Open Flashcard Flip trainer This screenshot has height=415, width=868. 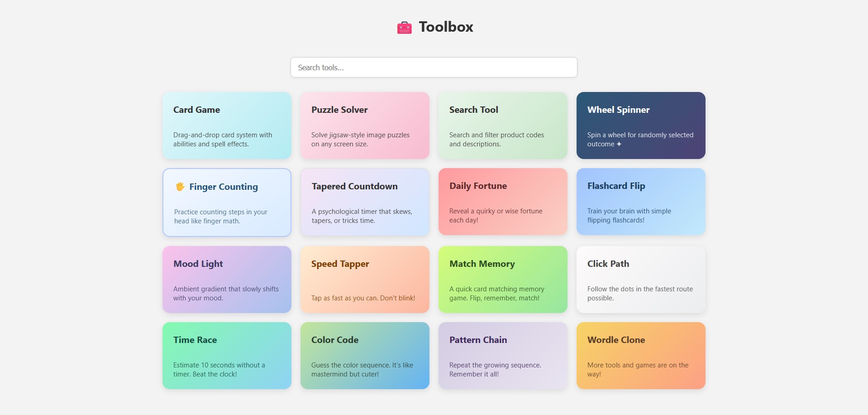[x=641, y=202]
